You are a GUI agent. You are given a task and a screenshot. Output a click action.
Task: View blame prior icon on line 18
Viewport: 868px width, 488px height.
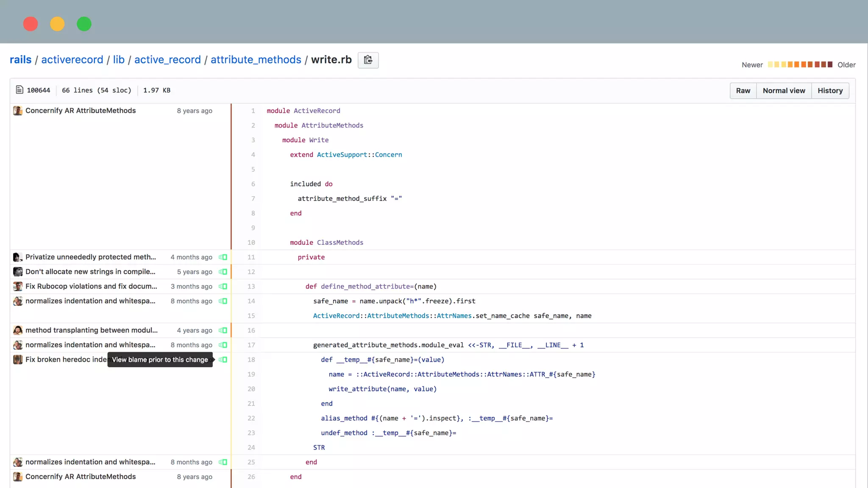[x=223, y=360]
